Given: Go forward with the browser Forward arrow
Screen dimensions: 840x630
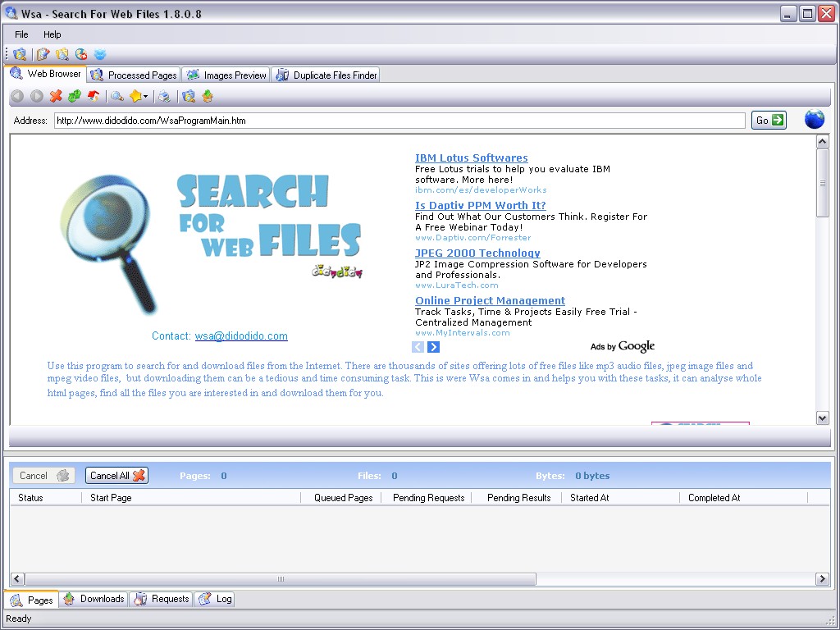Looking at the screenshot, I should (36, 96).
